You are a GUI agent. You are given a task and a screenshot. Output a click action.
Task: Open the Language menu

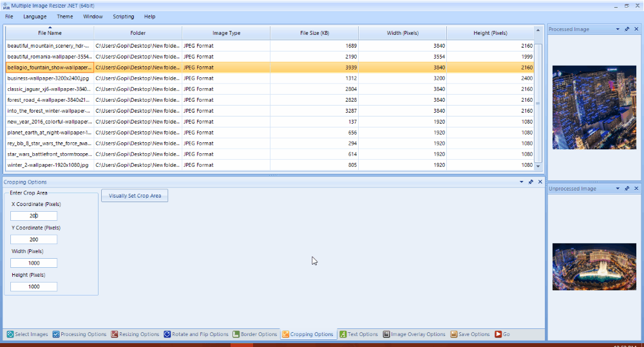click(x=35, y=17)
